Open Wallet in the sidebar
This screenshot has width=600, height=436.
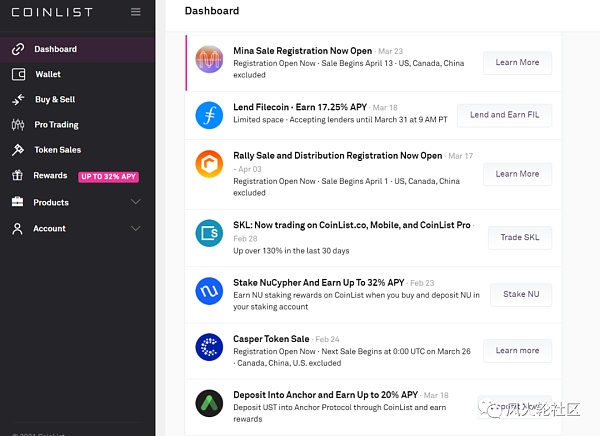pos(47,74)
